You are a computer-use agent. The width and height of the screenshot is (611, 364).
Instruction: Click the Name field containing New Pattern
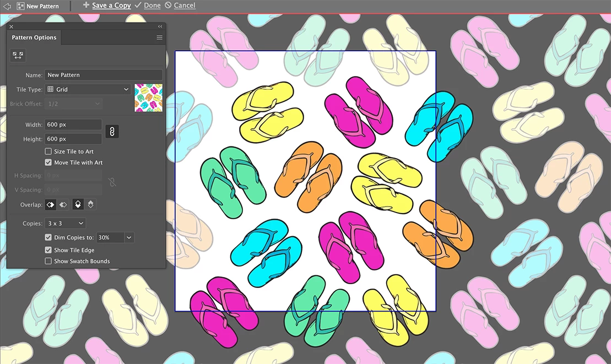pyautogui.click(x=104, y=75)
